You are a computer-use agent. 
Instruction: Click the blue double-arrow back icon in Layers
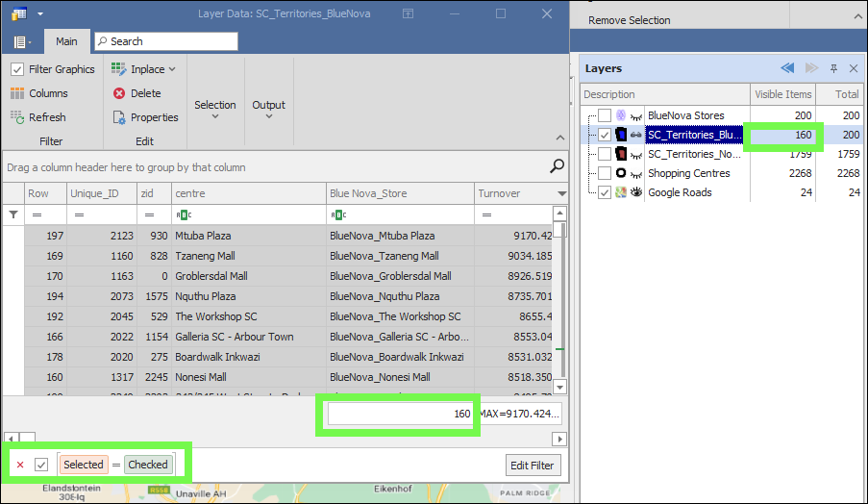point(787,68)
